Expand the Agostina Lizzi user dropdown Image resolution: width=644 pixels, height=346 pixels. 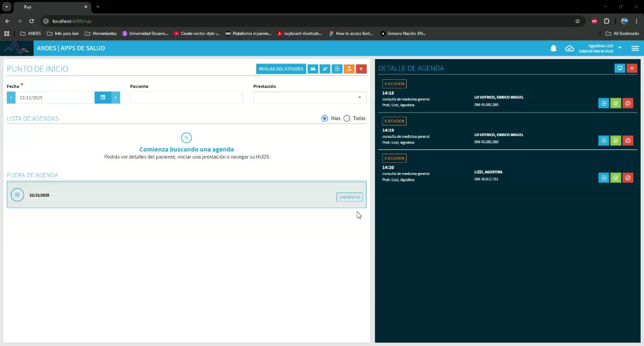point(619,48)
